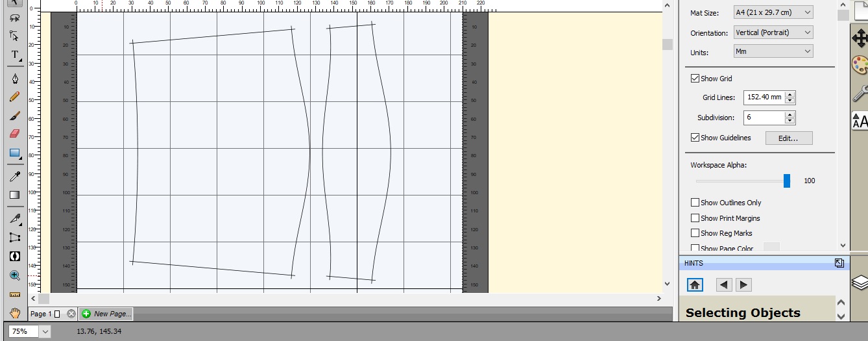Select the Brush tool
This screenshot has height=341, width=868.
pos(14,116)
